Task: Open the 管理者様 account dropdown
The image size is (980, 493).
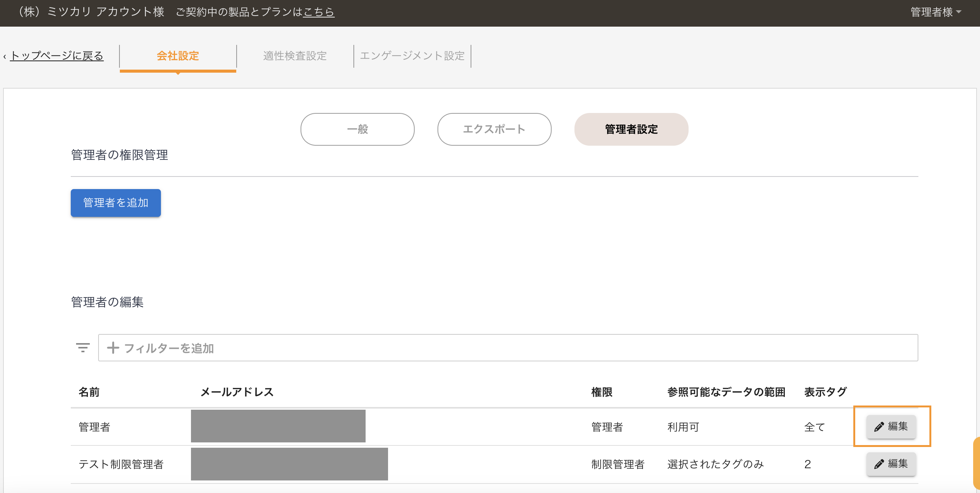Action: [935, 12]
